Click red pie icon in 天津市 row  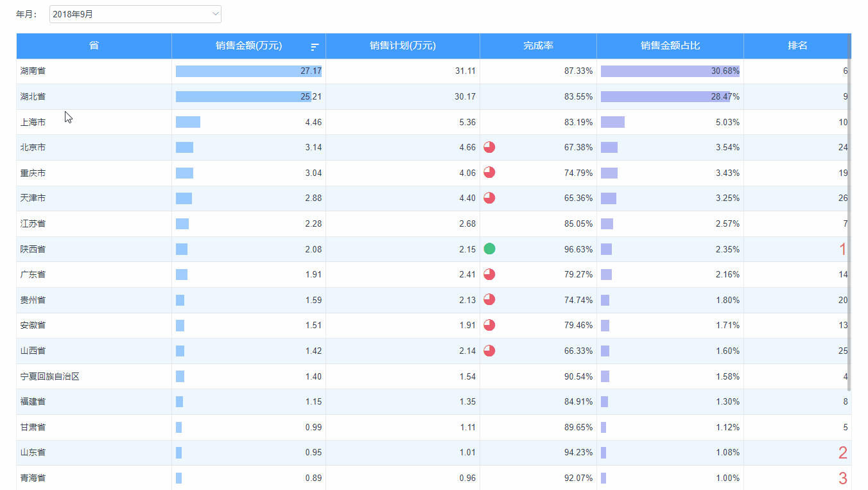(x=489, y=198)
